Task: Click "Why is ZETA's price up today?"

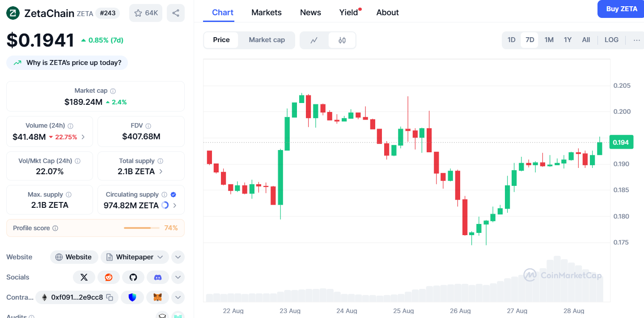Action: pyautogui.click(x=67, y=63)
